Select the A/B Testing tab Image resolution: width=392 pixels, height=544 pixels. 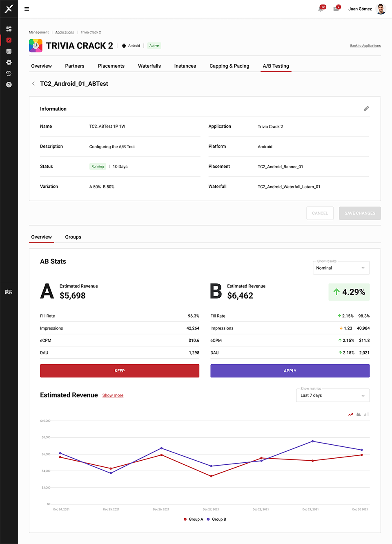pyautogui.click(x=276, y=66)
